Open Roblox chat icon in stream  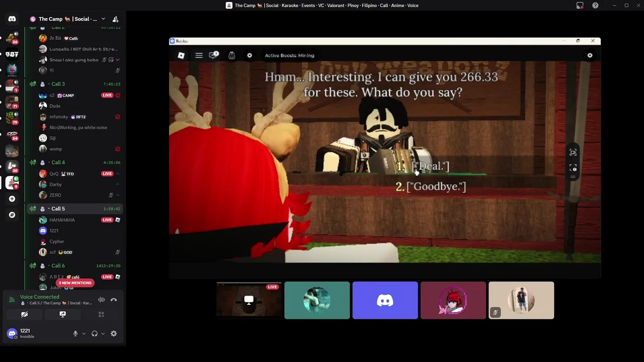(x=214, y=55)
